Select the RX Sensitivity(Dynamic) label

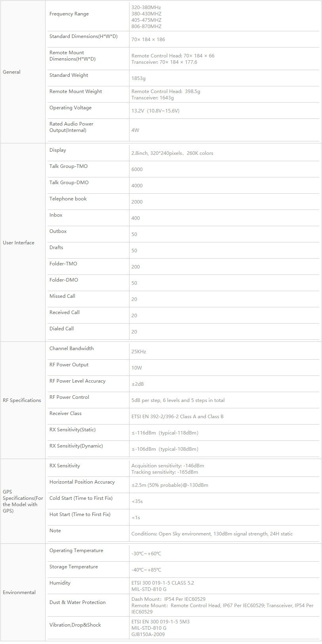(x=76, y=446)
